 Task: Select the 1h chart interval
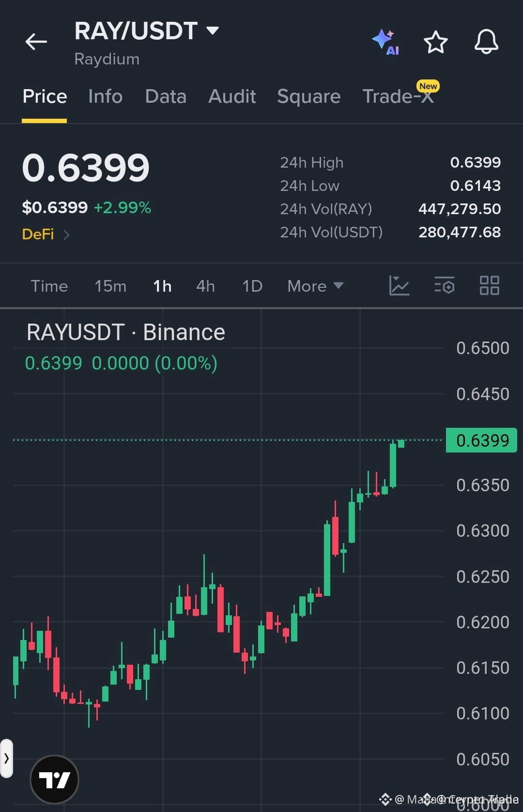point(162,286)
